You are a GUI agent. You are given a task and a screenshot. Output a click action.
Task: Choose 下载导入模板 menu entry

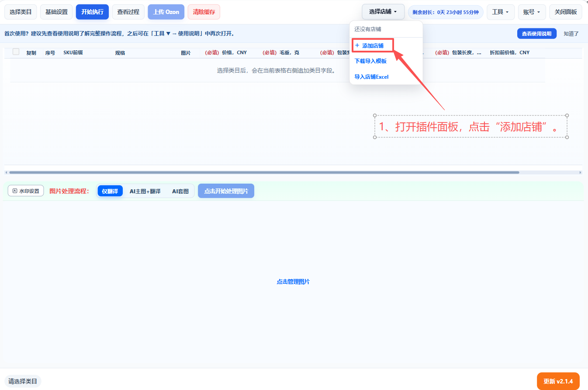point(370,61)
